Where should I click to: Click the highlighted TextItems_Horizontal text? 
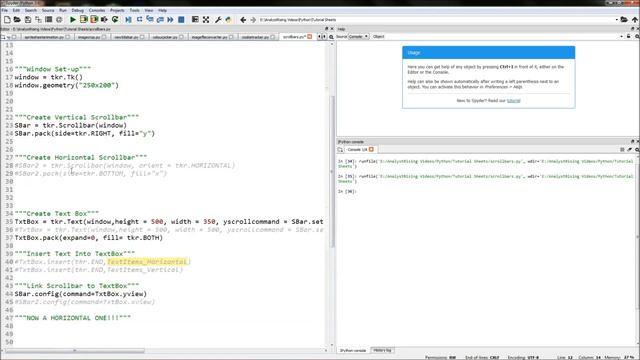(x=147, y=262)
